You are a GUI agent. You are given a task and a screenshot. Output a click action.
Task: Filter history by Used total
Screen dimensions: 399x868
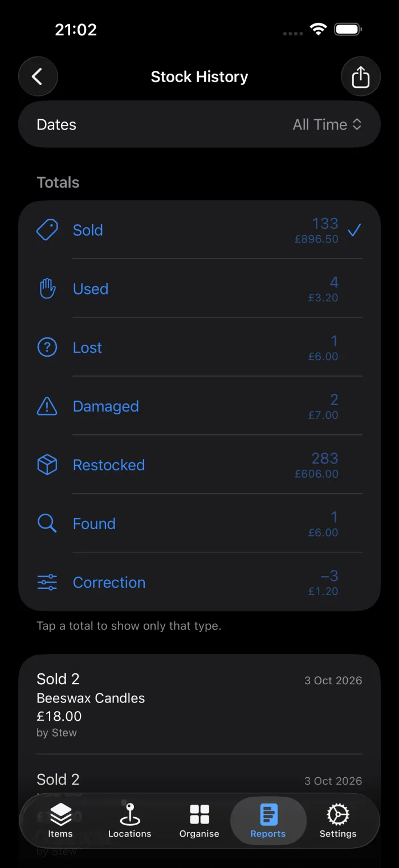[x=199, y=289]
